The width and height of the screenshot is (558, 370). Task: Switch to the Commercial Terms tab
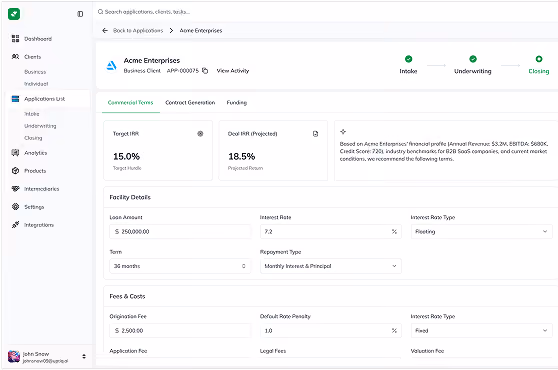coord(131,102)
